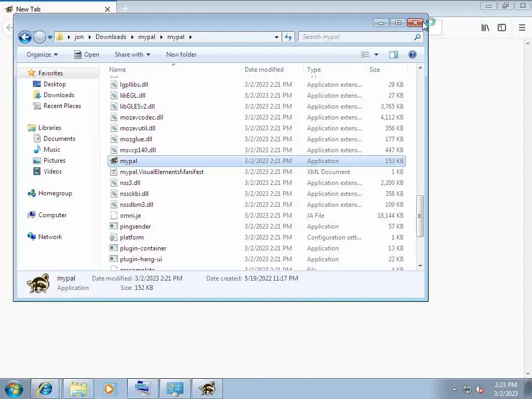Open Explorer help icon

[x=412, y=55]
